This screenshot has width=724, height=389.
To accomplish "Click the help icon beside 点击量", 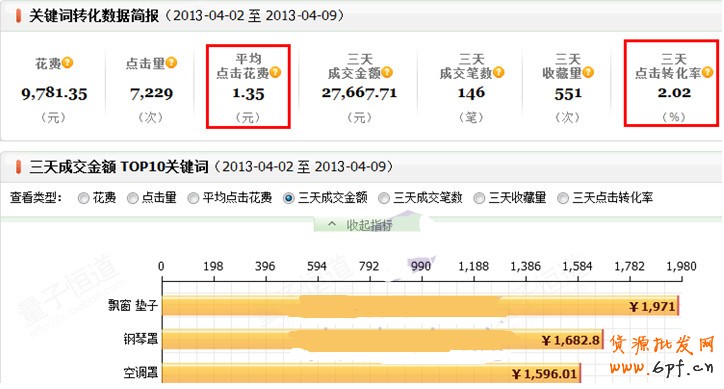I will pyautogui.click(x=171, y=62).
